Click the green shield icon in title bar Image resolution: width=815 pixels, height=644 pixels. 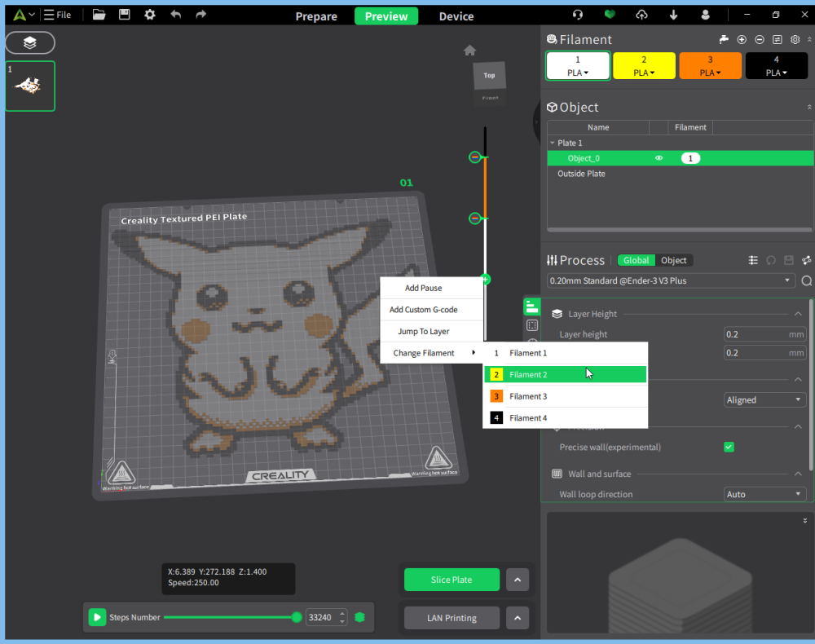610,15
